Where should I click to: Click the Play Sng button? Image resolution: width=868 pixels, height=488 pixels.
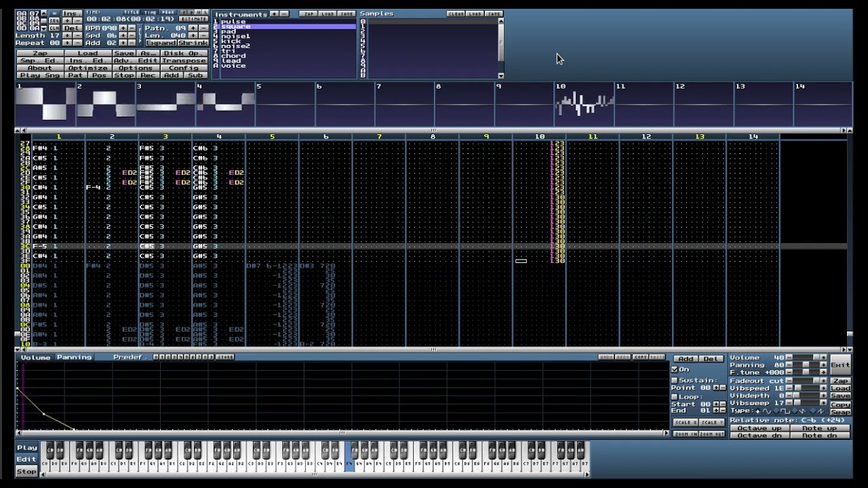coord(40,75)
